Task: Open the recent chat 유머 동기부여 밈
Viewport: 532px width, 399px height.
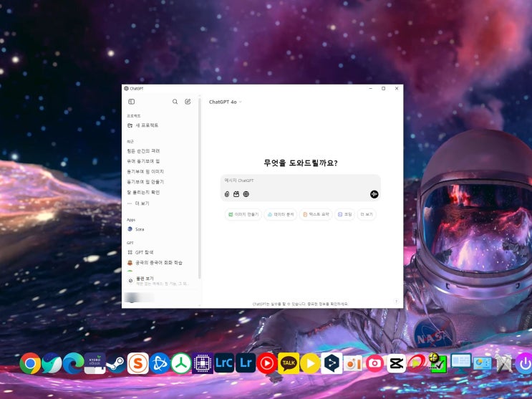Action: coord(143,161)
